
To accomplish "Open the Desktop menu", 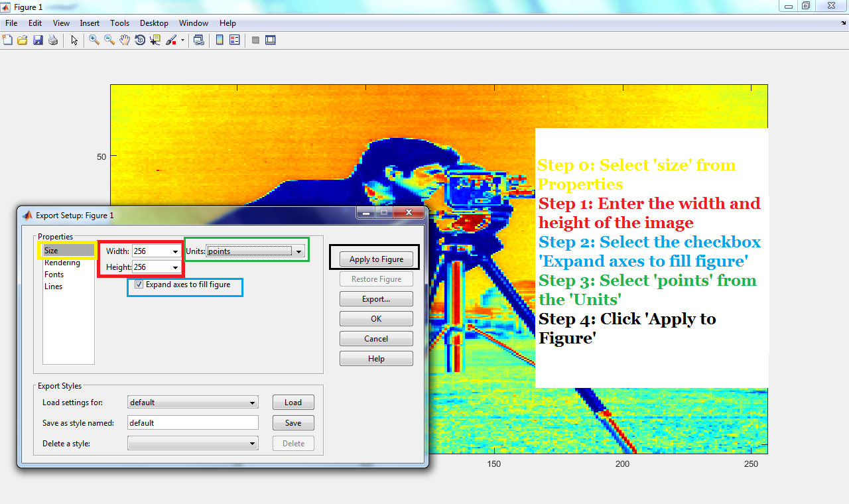I will point(154,23).
